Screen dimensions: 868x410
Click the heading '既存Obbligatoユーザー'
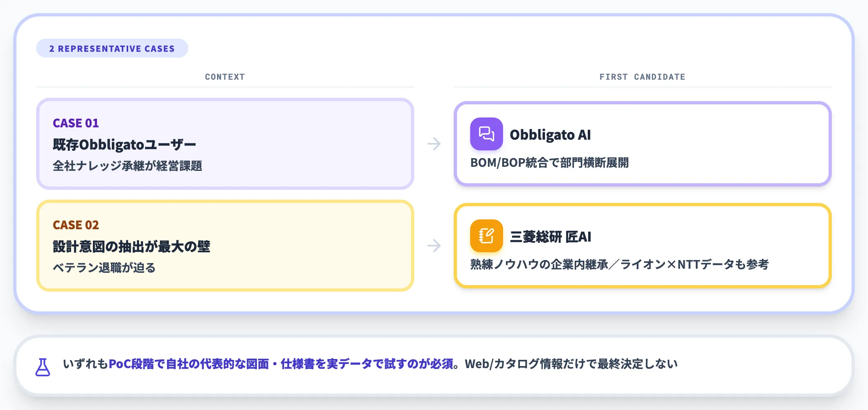(125, 145)
